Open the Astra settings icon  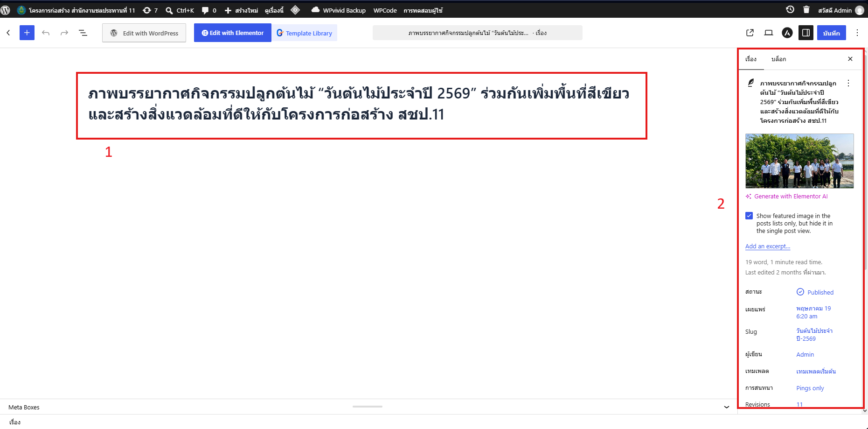(787, 33)
